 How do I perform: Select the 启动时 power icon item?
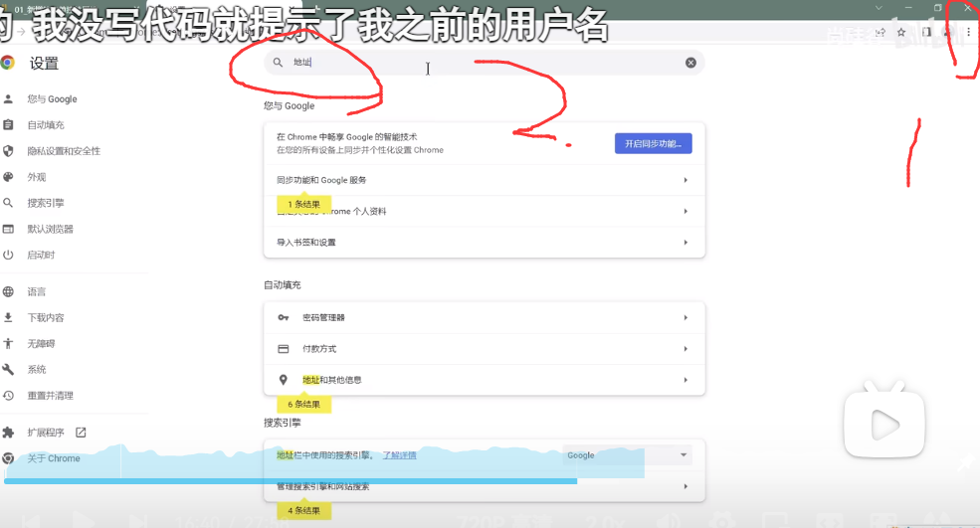(41, 255)
